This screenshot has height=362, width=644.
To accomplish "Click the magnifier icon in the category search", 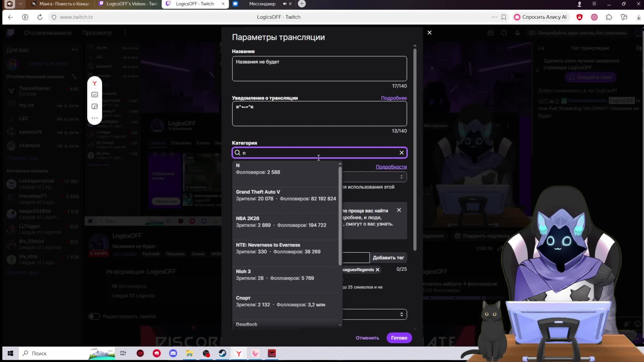I will (237, 153).
